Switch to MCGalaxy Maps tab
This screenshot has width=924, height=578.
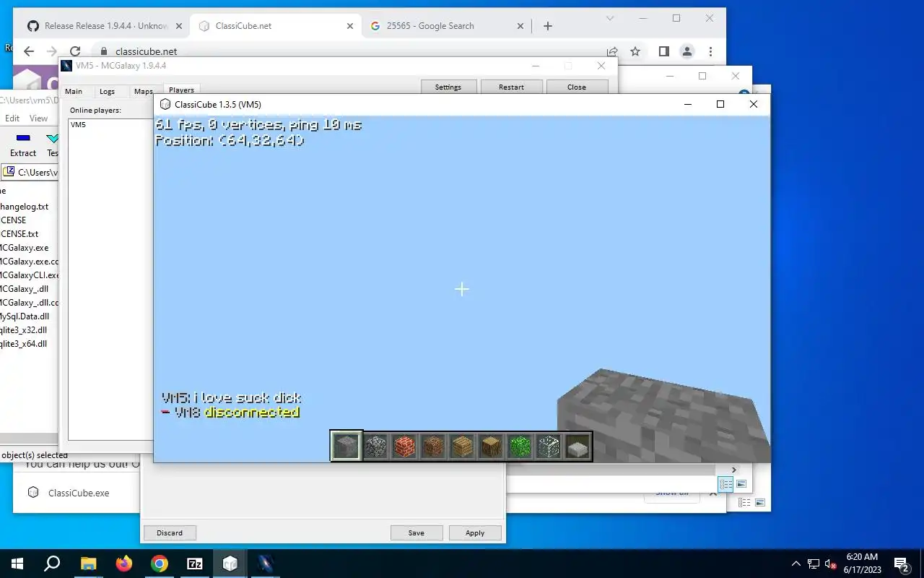click(x=143, y=91)
